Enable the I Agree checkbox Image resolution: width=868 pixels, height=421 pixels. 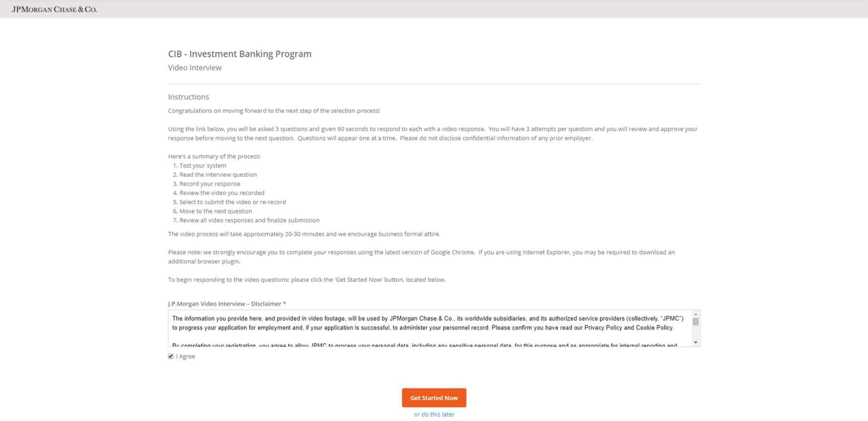pos(170,356)
